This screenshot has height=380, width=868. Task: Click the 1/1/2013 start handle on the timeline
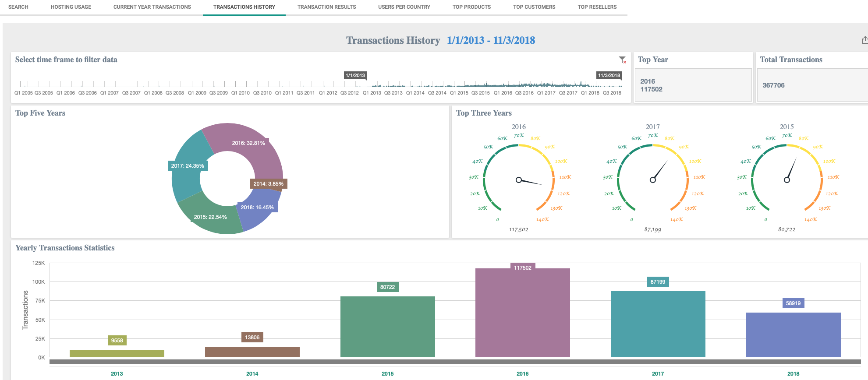pyautogui.click(x=355, y=75)
